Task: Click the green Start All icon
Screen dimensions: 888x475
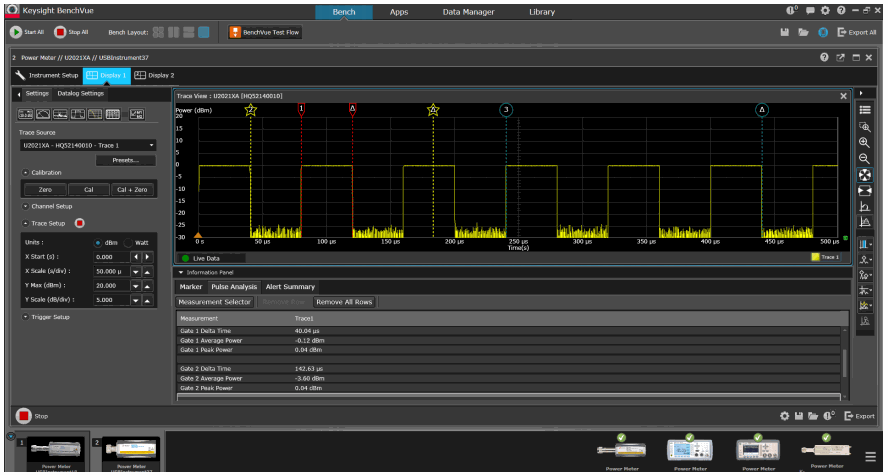Action: 16,32
